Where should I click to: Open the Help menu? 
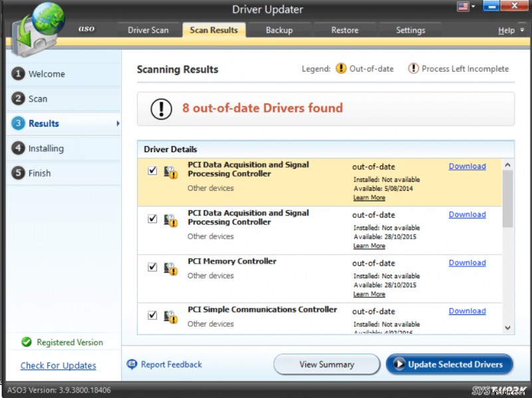click(x=506, y=30)
